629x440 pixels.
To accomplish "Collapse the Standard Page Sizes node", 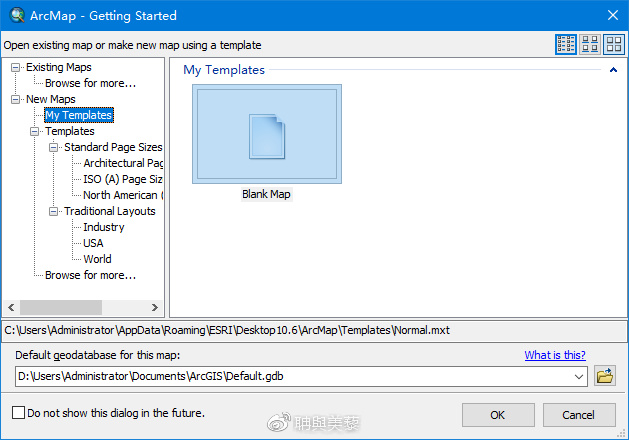I will 53,148.
